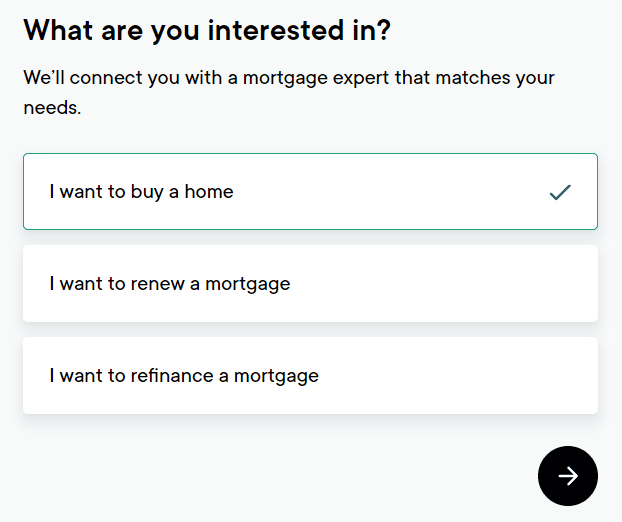Click the checkmark on the buy option

click(560, 192)
